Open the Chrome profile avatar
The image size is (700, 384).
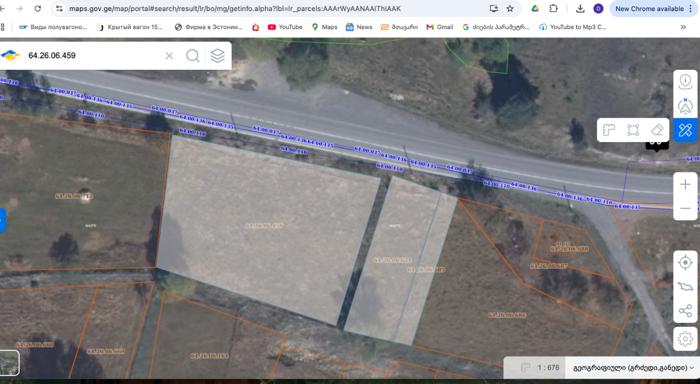[x=598, y=8]
